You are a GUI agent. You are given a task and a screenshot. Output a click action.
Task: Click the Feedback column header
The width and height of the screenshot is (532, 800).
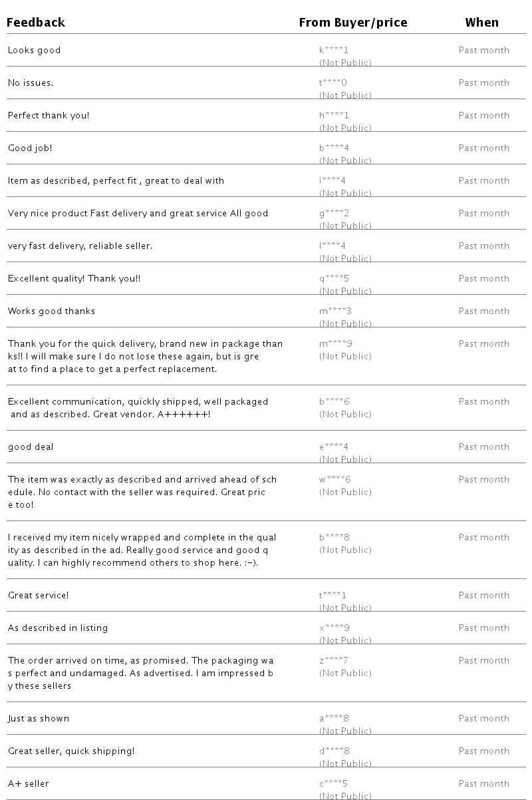[x=36, y=23]
